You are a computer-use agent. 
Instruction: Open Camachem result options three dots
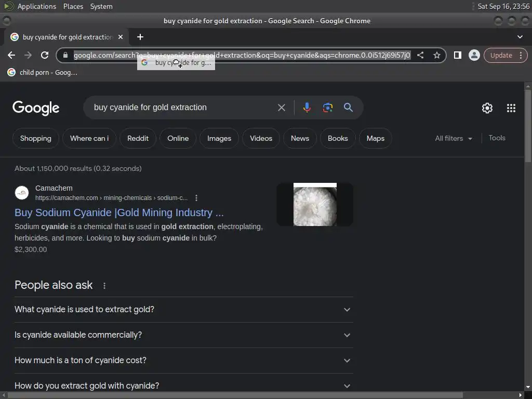point(196,198)
